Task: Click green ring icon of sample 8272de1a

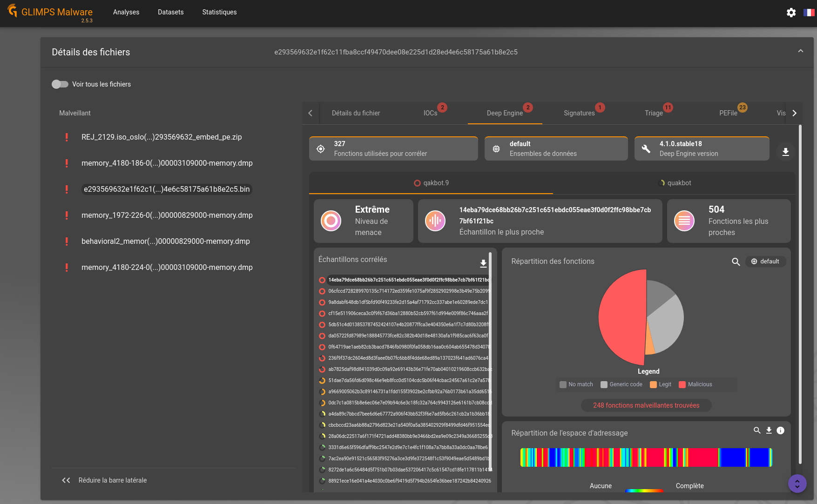Action: coord(322,470)
